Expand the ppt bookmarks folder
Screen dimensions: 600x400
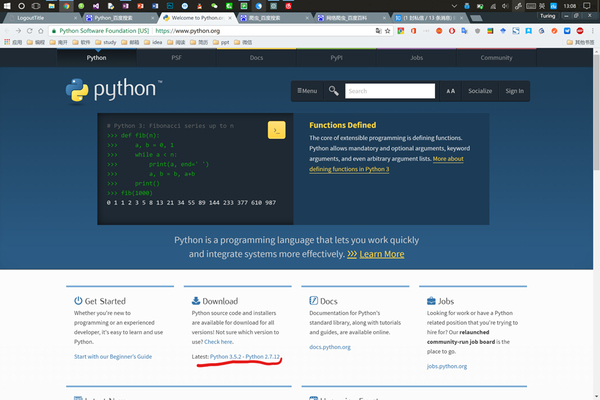[221, 42]
